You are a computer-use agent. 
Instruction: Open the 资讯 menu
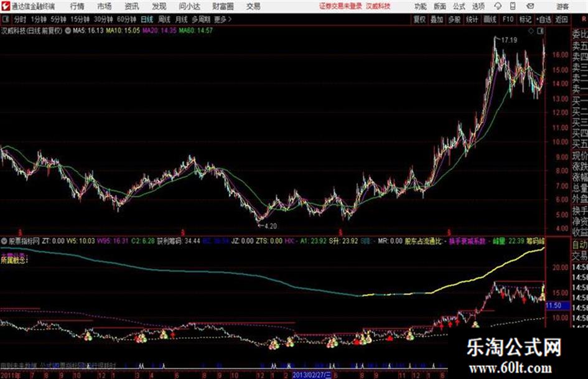(132, 6)
